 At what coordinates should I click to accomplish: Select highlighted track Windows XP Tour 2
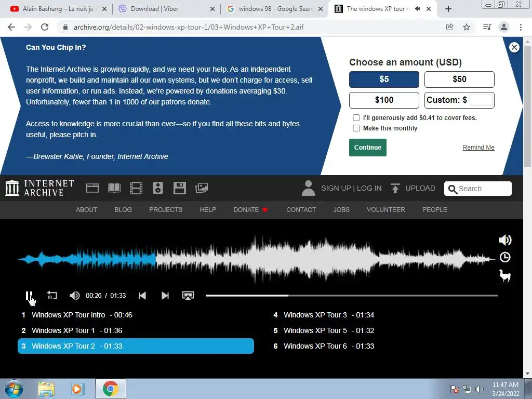pyautogui.click(x=136, y=346)
